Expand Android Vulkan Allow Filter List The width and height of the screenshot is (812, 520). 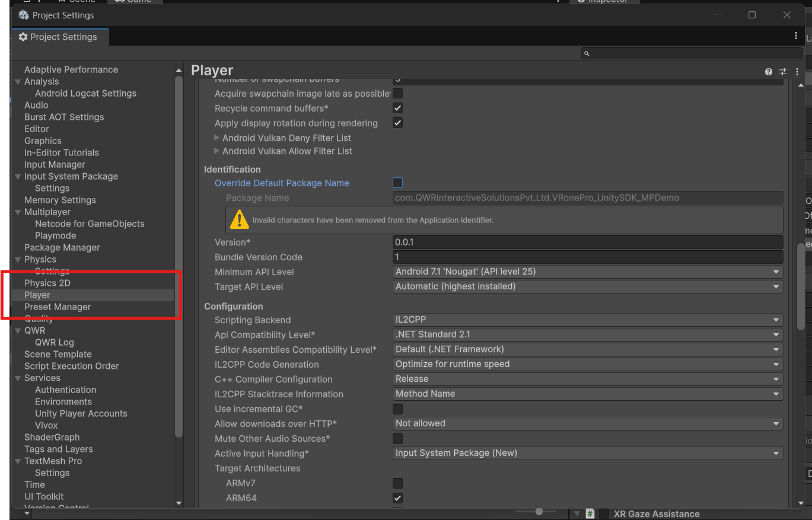tap(217, 151)
